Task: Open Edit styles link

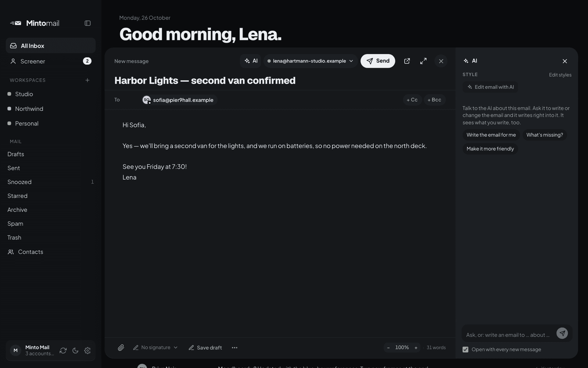Action: 560,75
